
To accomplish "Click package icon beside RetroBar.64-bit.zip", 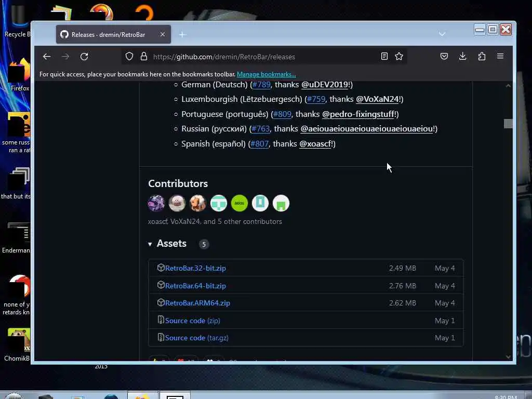I will (161, 285).
